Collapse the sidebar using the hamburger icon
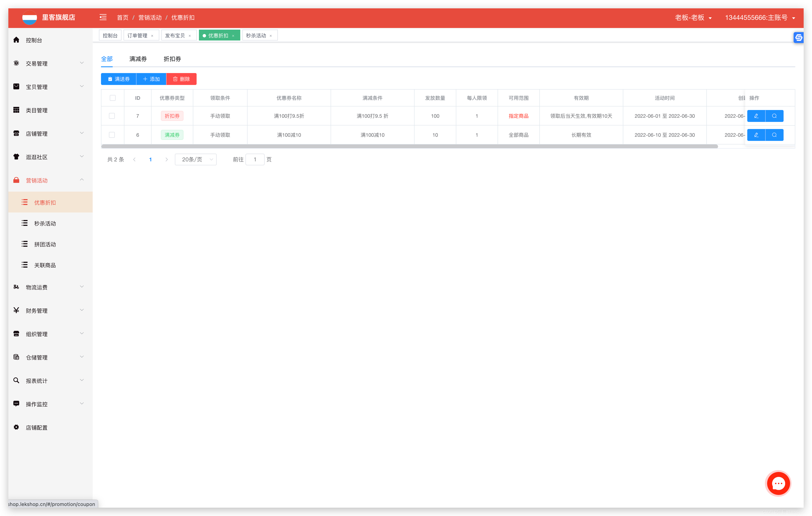812x516 pixels. [103, 17]
